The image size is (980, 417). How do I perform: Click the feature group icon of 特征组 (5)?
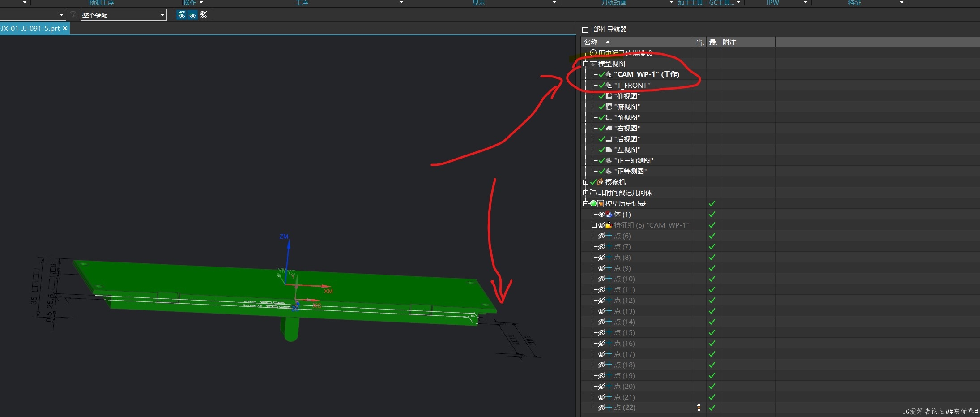(609, 225)
